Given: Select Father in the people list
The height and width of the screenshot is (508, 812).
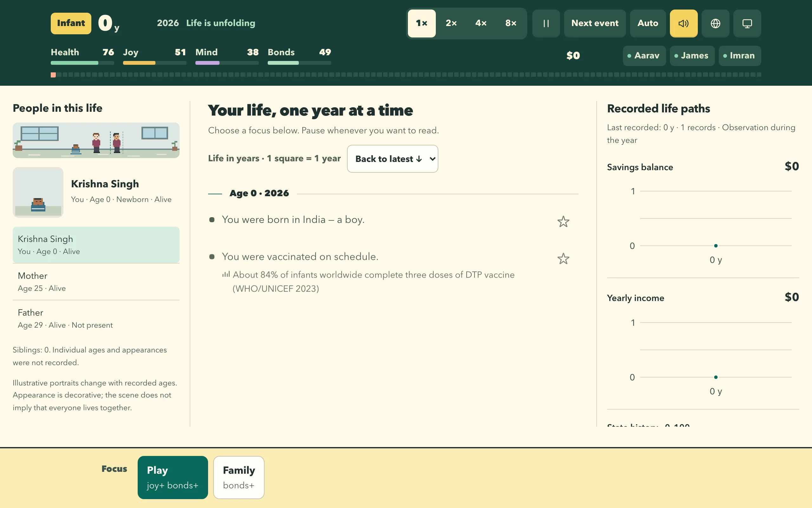Looking at the screenshot, I should pyautogui.click(x=96, y=318).
